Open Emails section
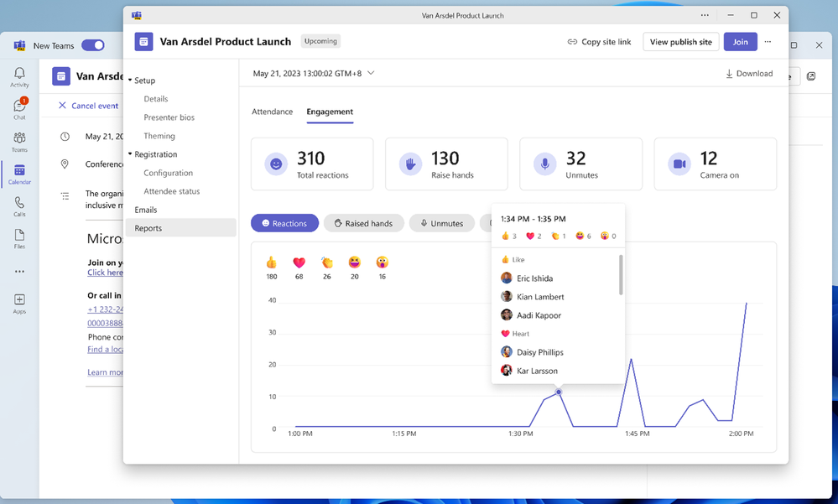Image resolution: width=838 pixels, height=504 pixels. (x=146, y=210)
